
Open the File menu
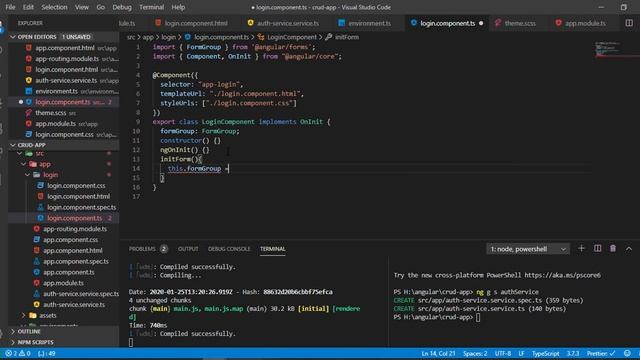click(x=10, y=7)
